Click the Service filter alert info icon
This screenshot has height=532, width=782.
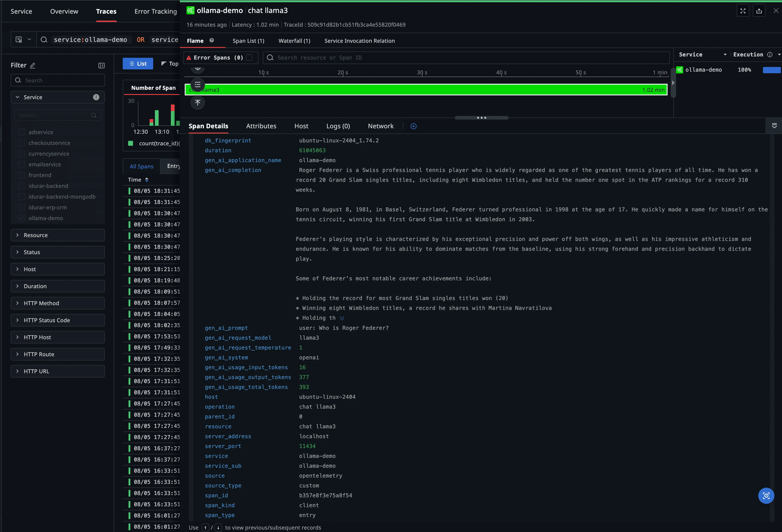(x=96, y=97)
